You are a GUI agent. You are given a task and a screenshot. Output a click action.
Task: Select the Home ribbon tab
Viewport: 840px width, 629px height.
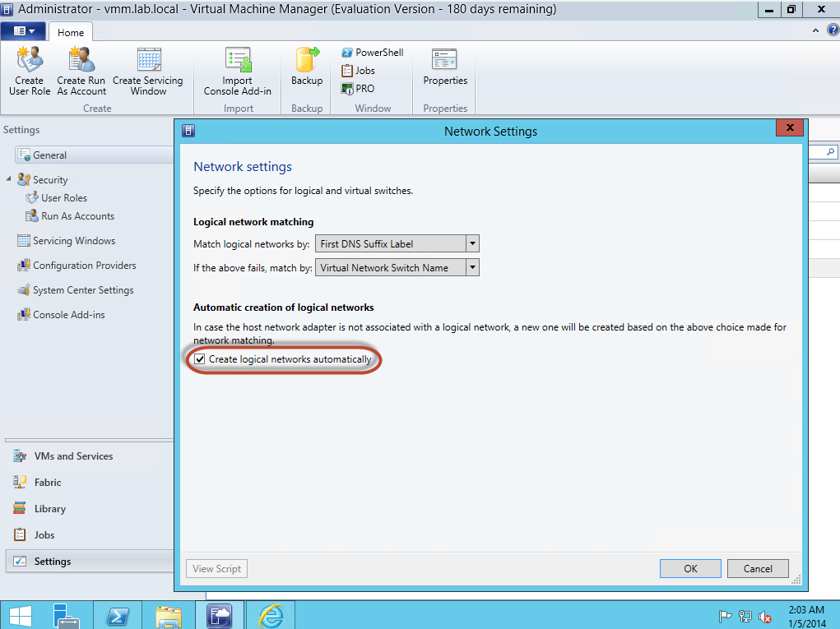coord(71,33)
